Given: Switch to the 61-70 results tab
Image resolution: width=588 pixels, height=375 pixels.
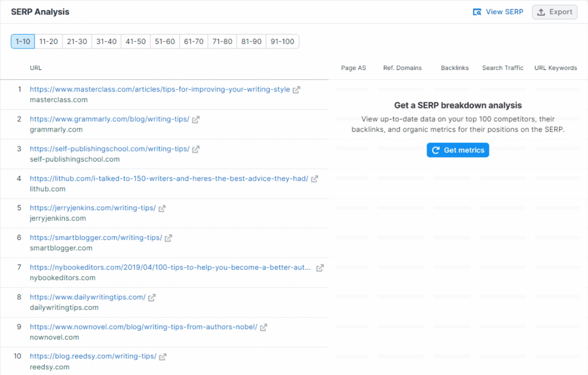Looking at the screenshot, I should tap(194, 41).
